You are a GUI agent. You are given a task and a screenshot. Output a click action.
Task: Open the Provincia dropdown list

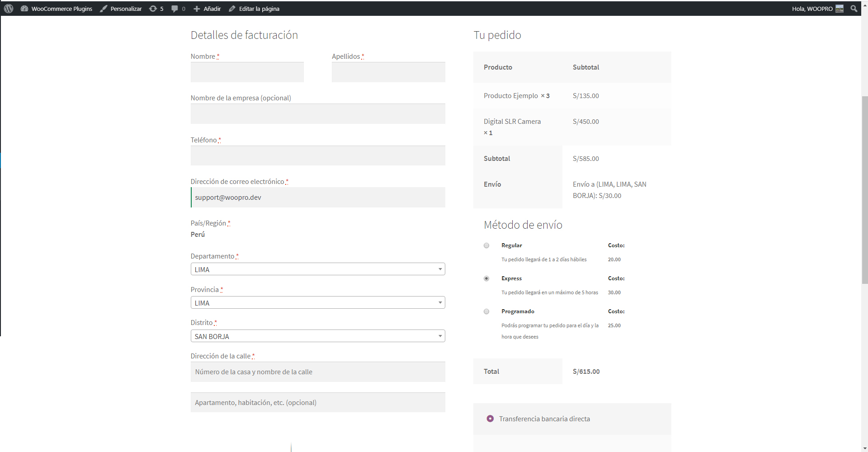coord(318,303)
